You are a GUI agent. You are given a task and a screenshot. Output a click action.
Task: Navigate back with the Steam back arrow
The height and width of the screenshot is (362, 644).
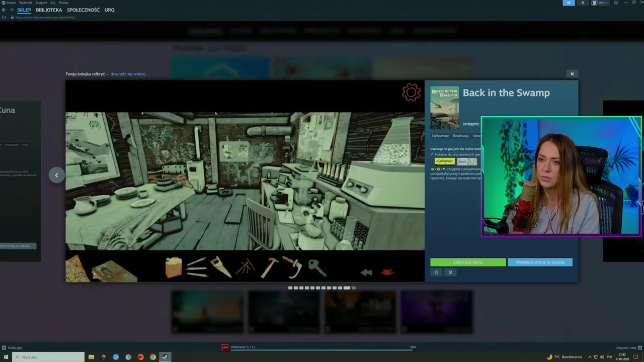click(4, 10)
